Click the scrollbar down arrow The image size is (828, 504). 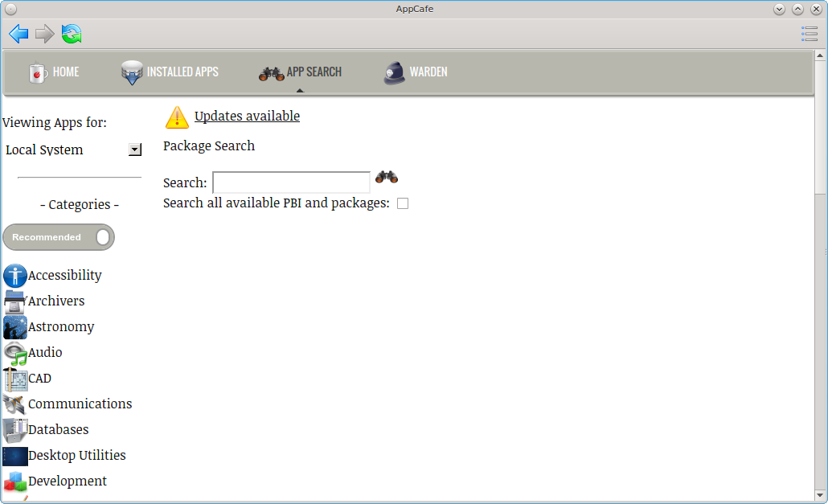(819, 495)
